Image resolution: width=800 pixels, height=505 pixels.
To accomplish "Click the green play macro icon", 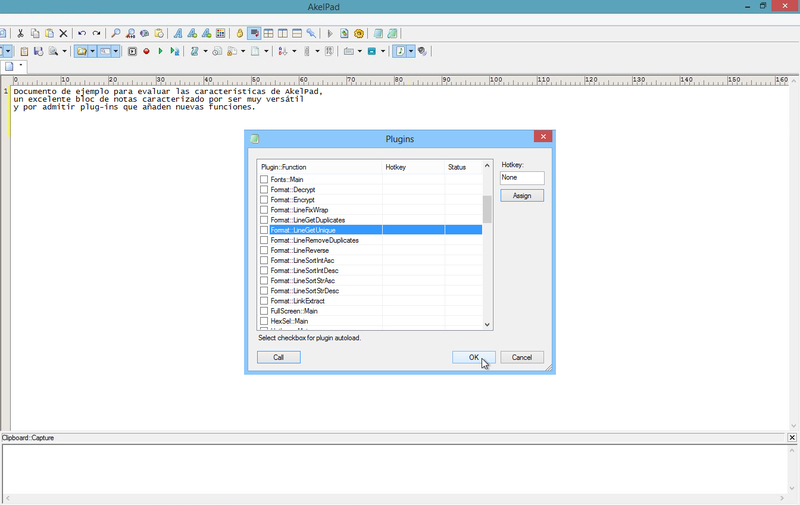I will tap(160, 52).
